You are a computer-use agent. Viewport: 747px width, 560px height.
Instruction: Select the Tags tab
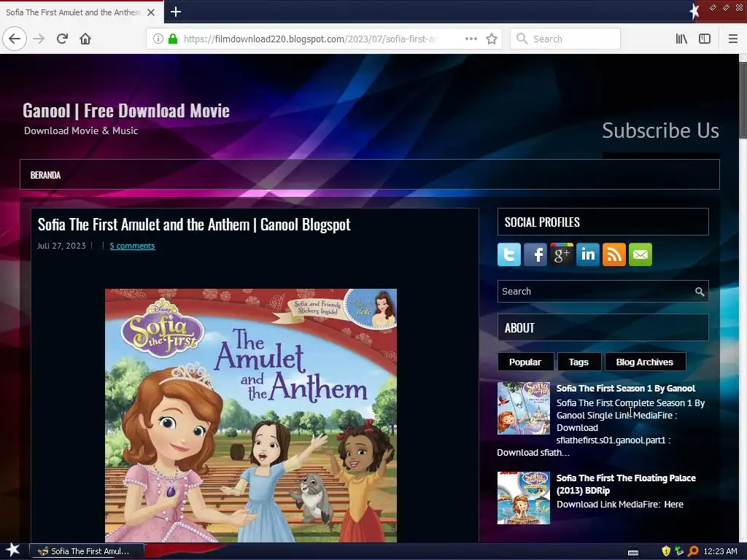coord(578,362)
